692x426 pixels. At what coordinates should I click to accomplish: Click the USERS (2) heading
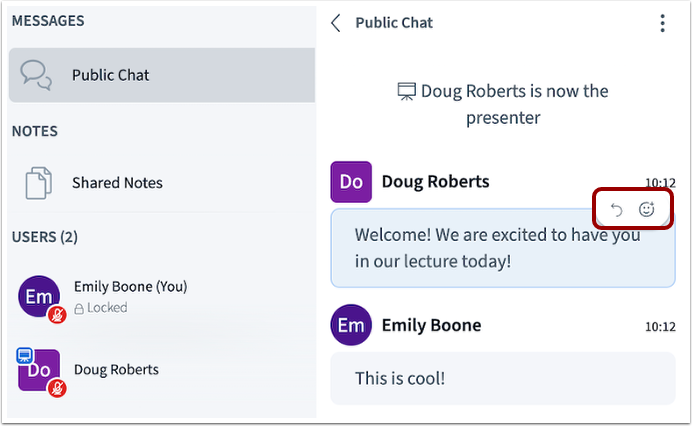[45, 237]
